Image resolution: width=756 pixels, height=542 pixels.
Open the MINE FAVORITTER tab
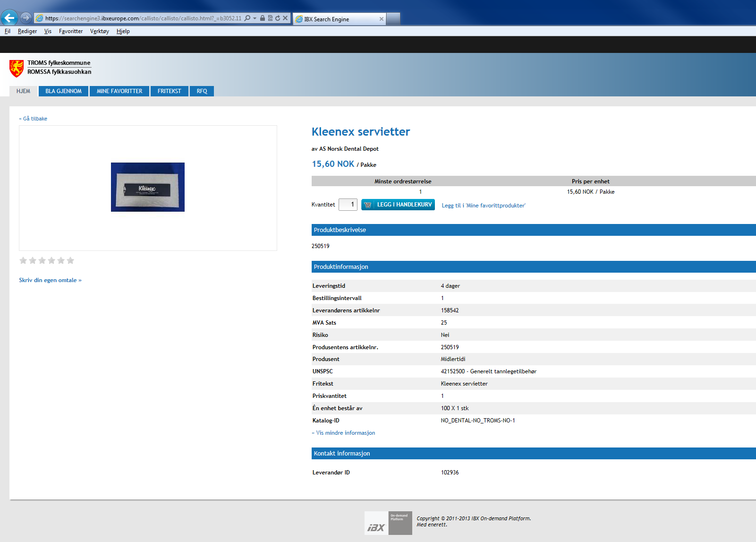point(119,91)
